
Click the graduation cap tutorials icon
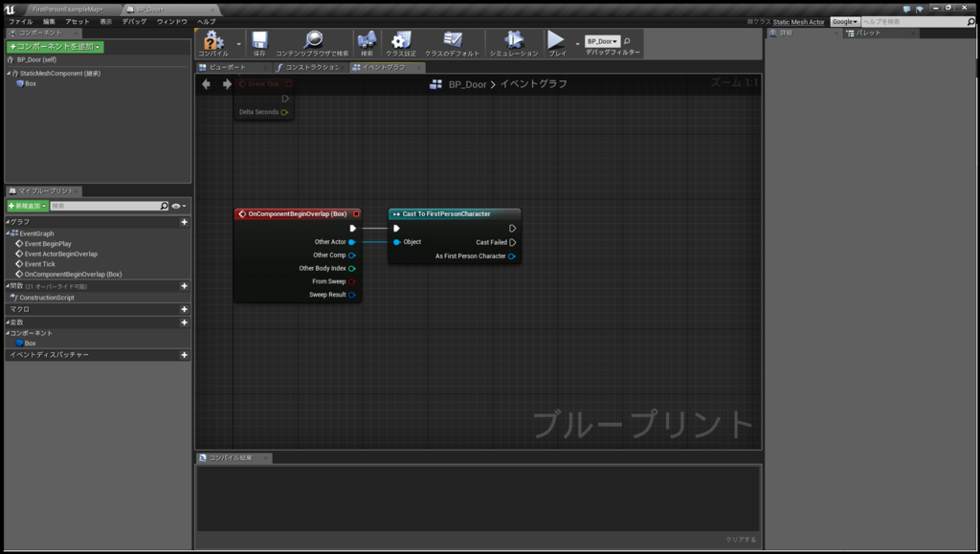tap(920, 10)
